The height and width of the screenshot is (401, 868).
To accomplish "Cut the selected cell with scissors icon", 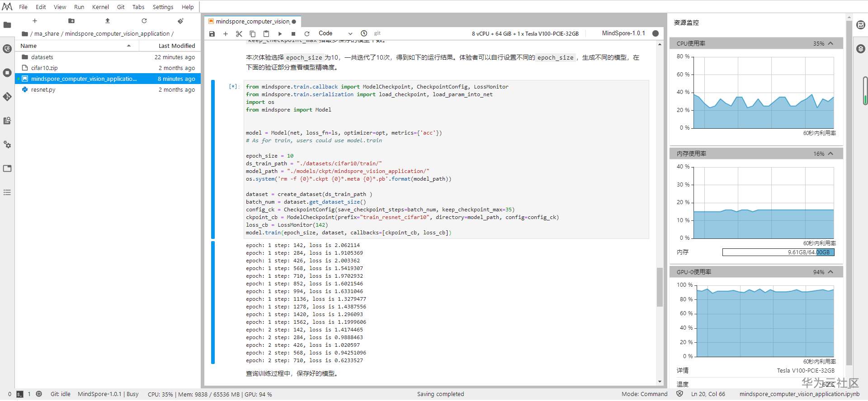I will (x=239, y=34).
